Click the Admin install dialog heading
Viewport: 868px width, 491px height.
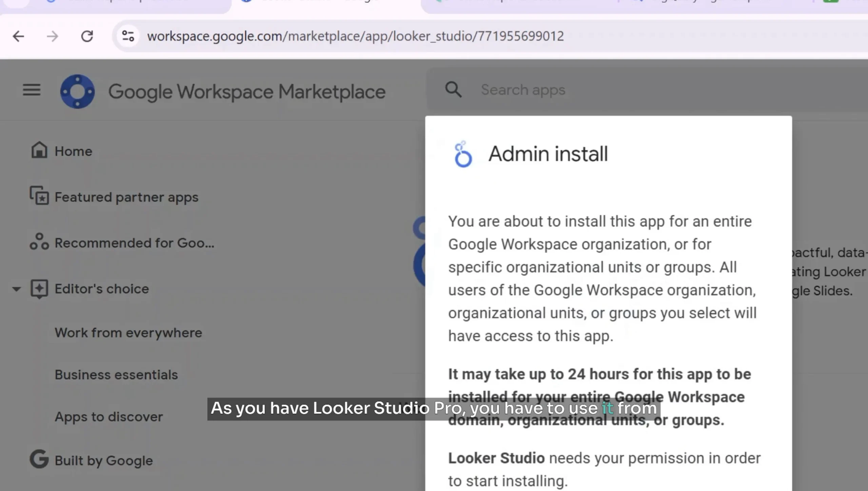click(x=548, y=154)
